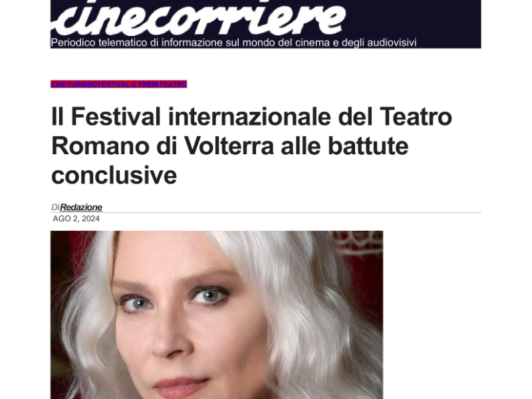Image resolution: width=532 pixels, height=399 pixels.
Task: Open the FESTIVAL E PREMI category
Action: 128,84
